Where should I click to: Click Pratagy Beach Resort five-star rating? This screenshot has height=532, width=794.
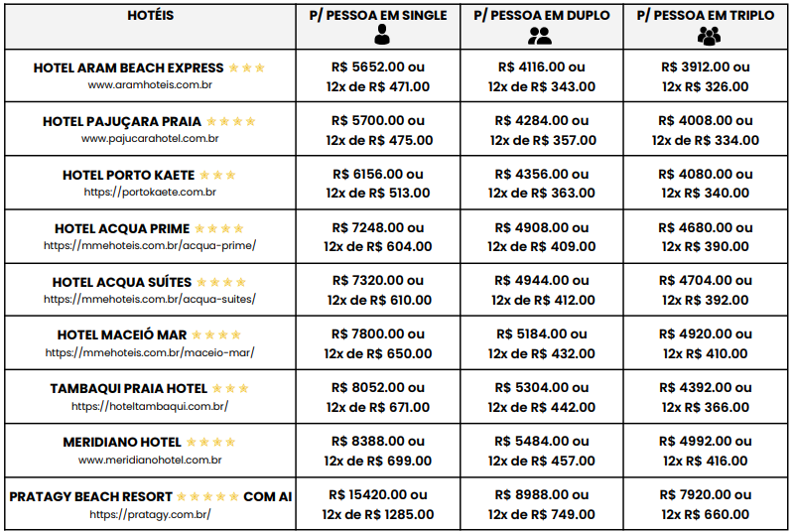(x=207, y=496)
